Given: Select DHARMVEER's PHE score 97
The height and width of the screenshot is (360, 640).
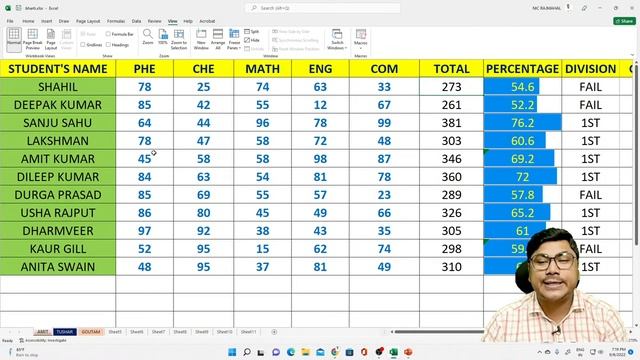Looking at the screenshot, I should coord(144,231).
